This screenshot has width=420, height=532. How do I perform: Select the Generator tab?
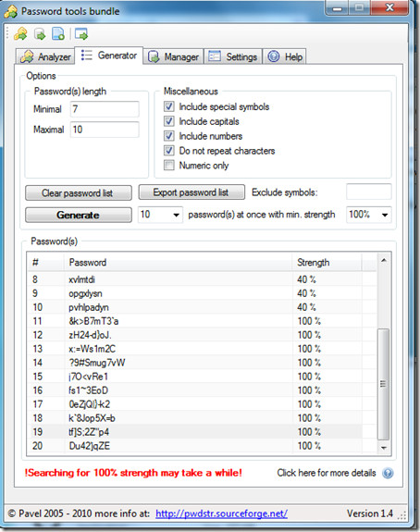pos(109,56)
